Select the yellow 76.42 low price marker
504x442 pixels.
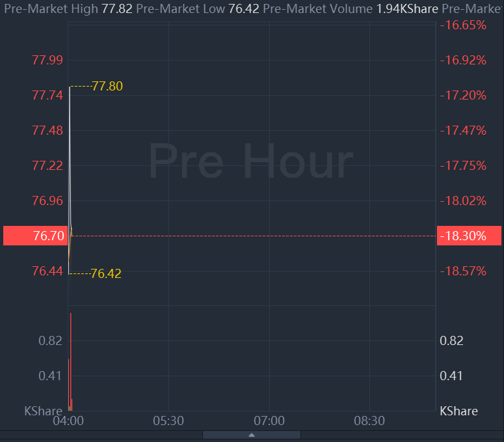(x=106, y=274)
